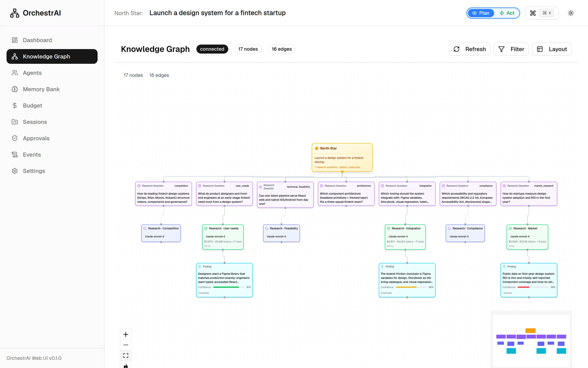Click the Research · Competition spinner icon
The image size is (588, 368).
(145, 228)
